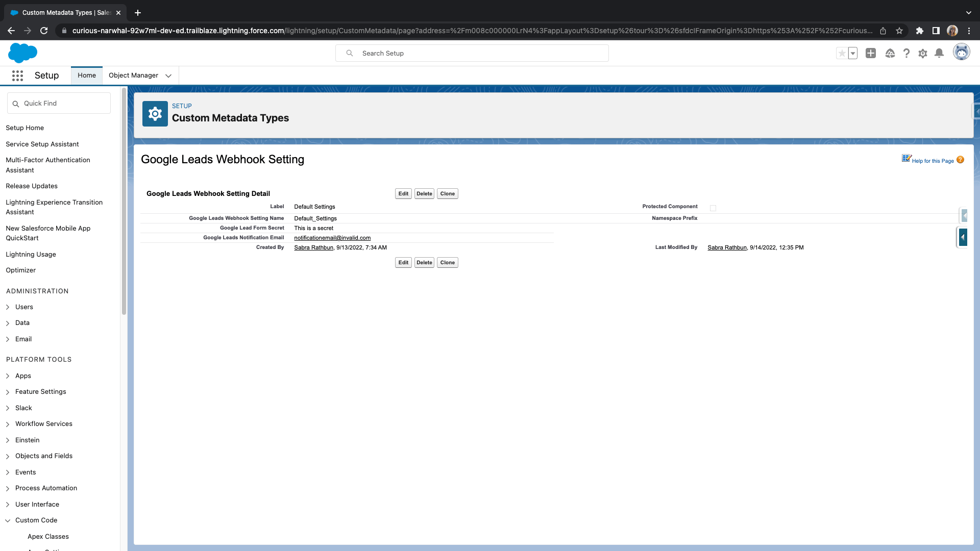This screenshot has height=551, width=980.
Task: Click the Help for this Page icon
Action: tap(961, 160)
